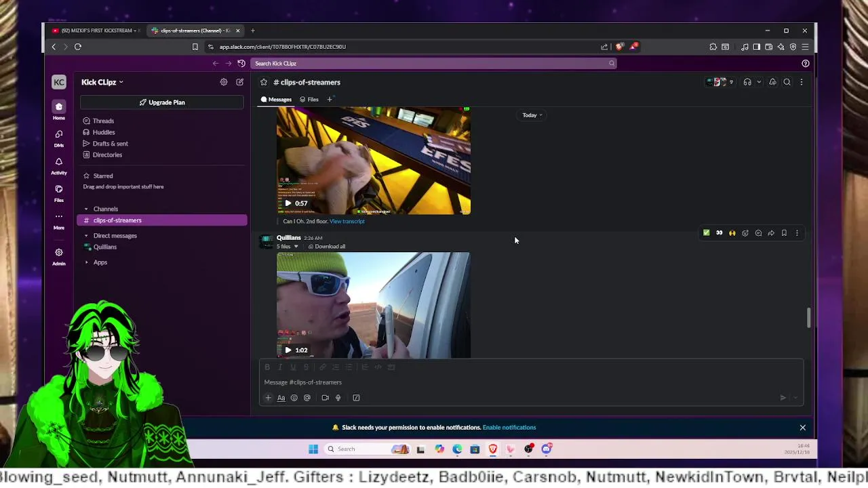Screen dimensions: 868x488
Task: Open Slack history clock icon
Action: [241, 63]
